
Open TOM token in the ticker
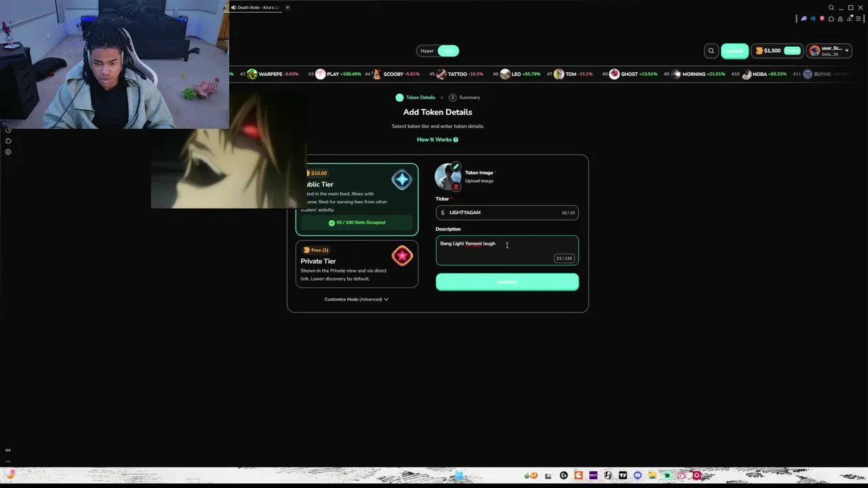pyautogui.click(x=570, y=74)
